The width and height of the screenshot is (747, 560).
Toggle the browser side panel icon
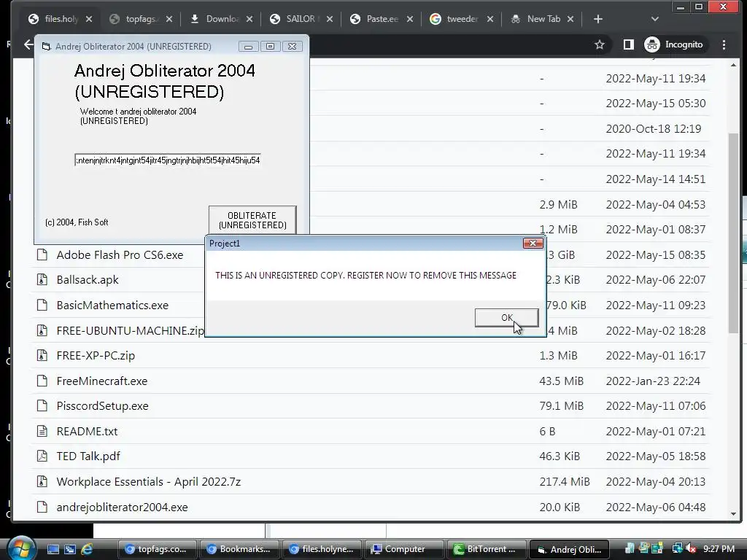click(x=628, y=44)
